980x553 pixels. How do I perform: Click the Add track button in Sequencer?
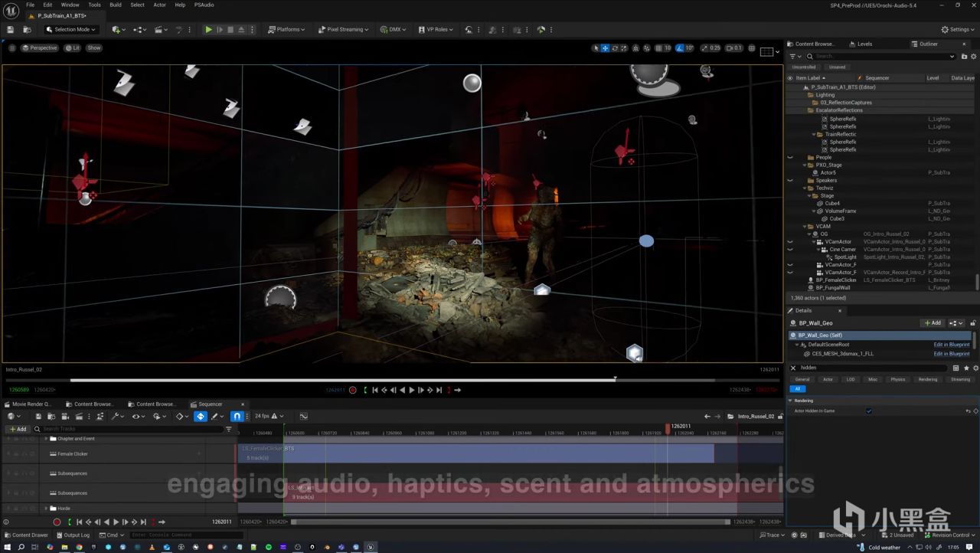(18, 429)
